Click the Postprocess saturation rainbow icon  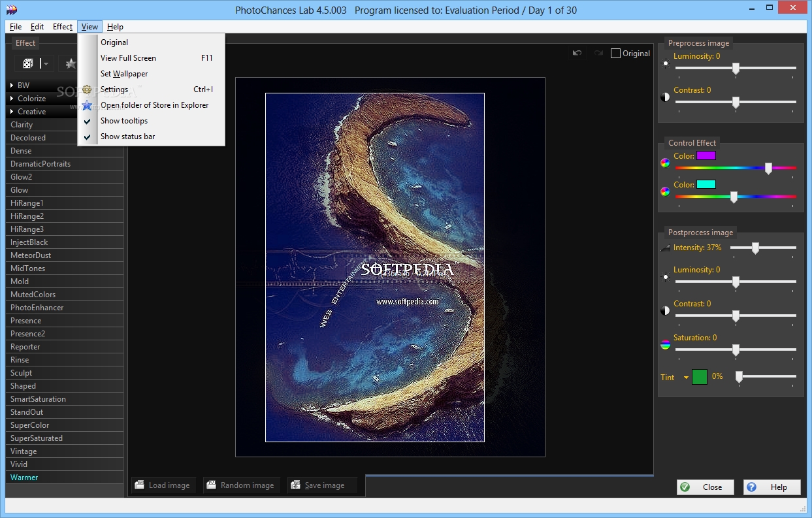click(665, 345)
